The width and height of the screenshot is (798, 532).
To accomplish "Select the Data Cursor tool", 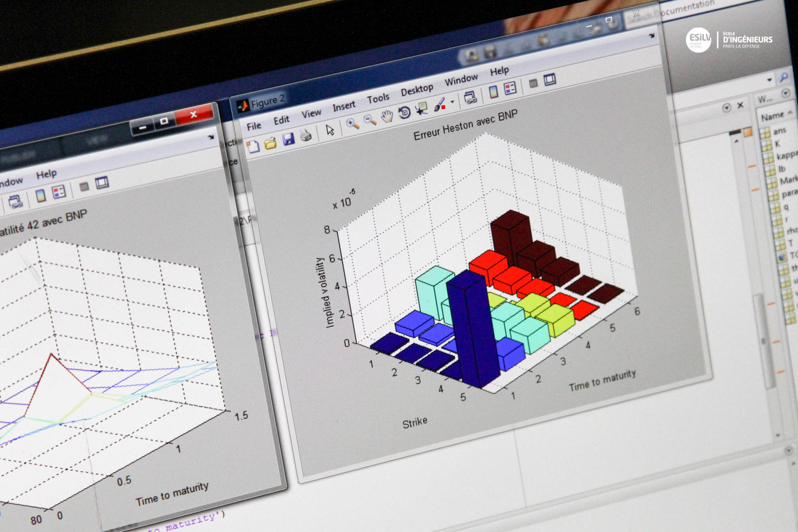I will click(421, 108).
